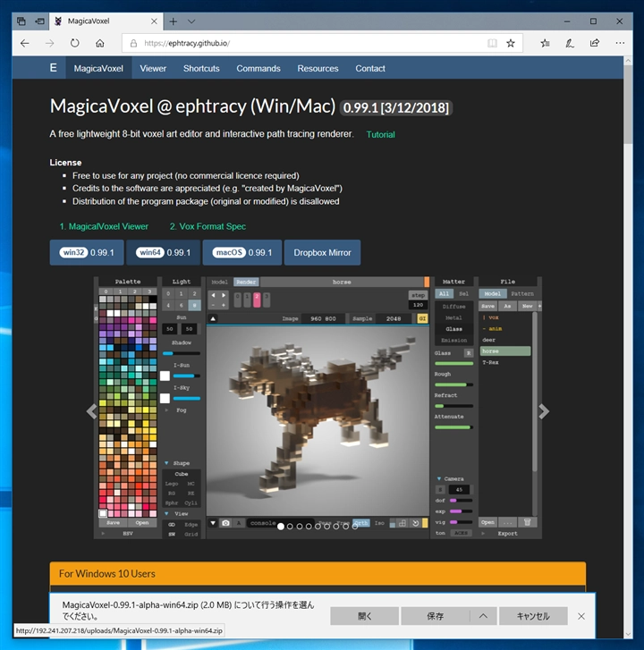This screenshot has height=650, width=644.
Task: Click the browser forward arrow
Action: [50, 43]
